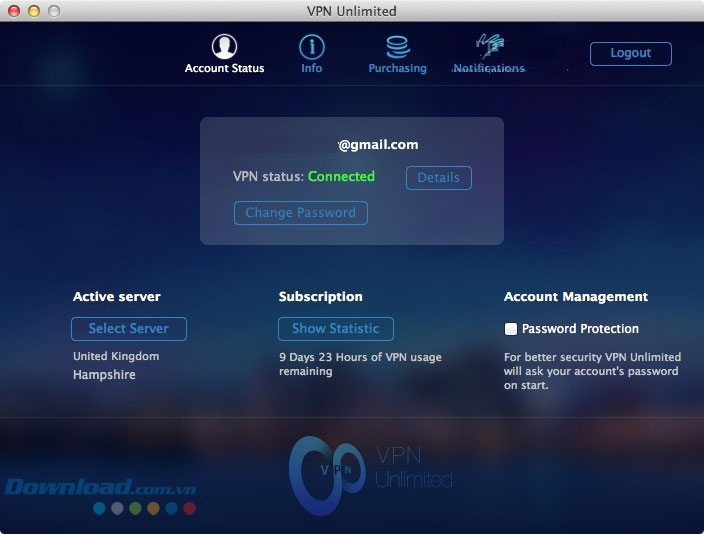Click the red close window button
704x534 pixels.
(14, 11)
